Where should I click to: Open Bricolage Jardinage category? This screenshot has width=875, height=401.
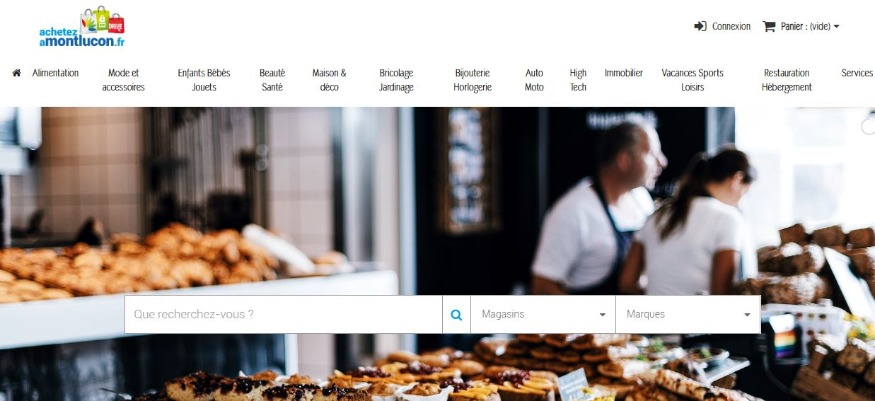[x=396, y=80]
